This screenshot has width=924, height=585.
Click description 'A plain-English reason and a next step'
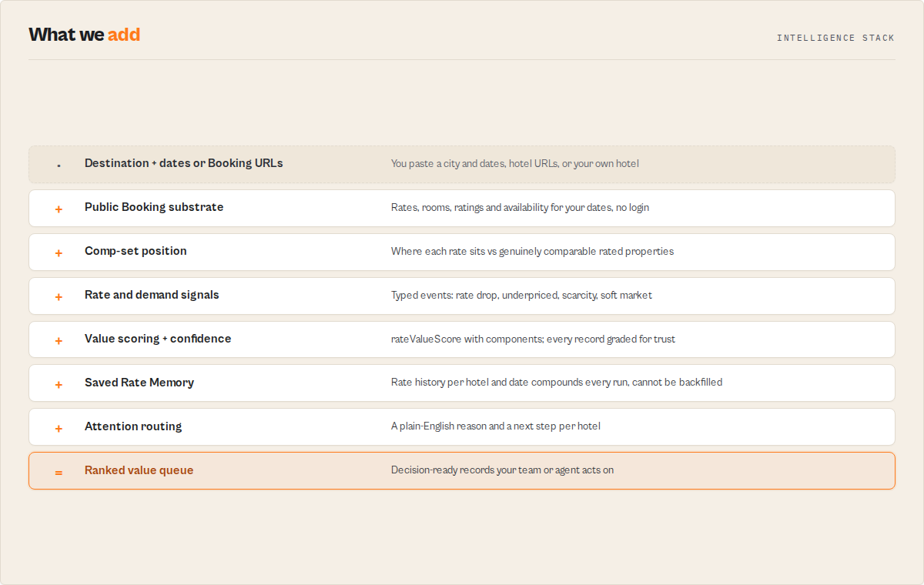496,426
